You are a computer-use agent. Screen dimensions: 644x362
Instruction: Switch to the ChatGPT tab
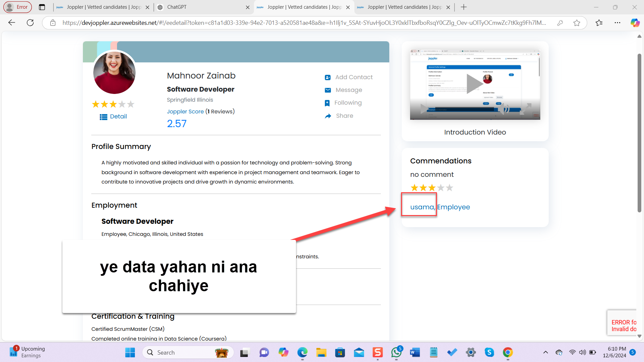point(203,7)
